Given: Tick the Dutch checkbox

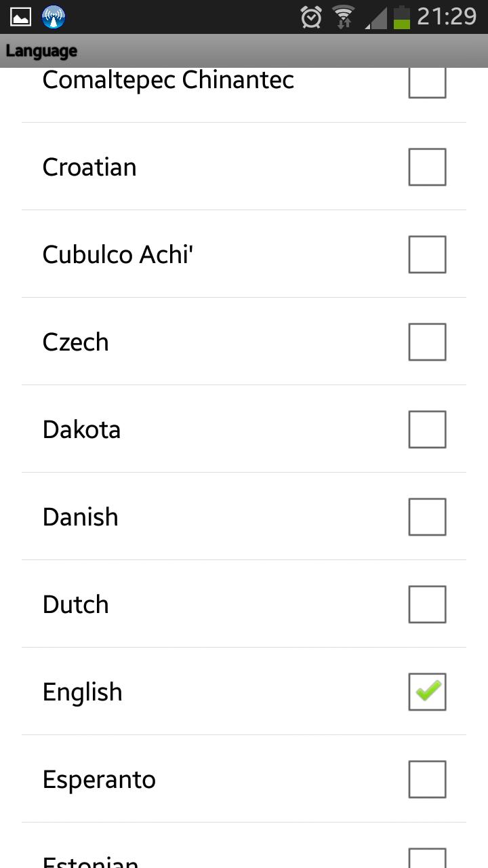Looking at the screenshot, I should click(427, 604).
